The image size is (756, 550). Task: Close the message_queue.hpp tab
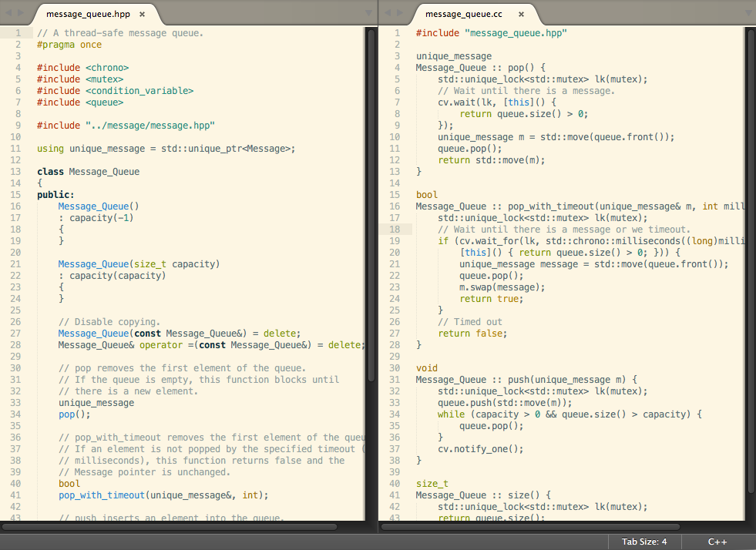click(x=142, y=14)
